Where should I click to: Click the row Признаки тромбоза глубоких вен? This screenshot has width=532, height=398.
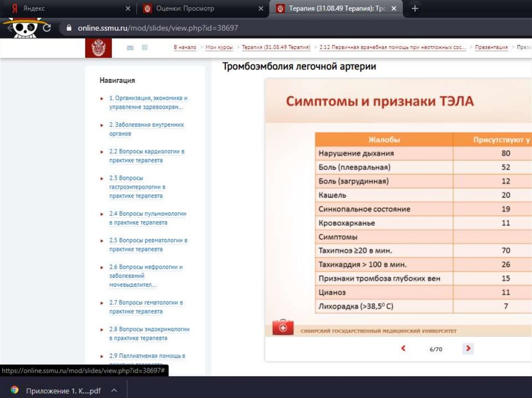[424, 278]
